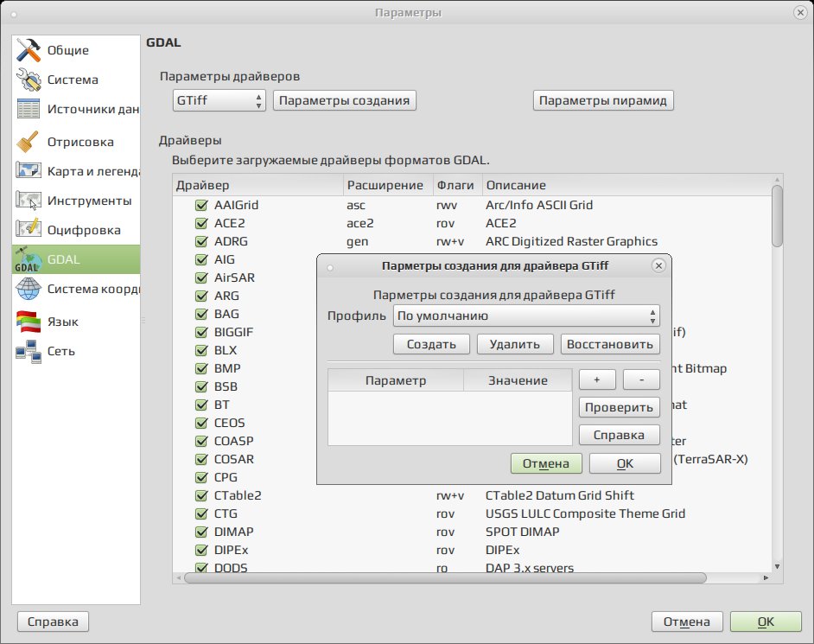Screen dimensions: 814x644
Task: Remove a parameter with the minus button
Action: (642, 379)
